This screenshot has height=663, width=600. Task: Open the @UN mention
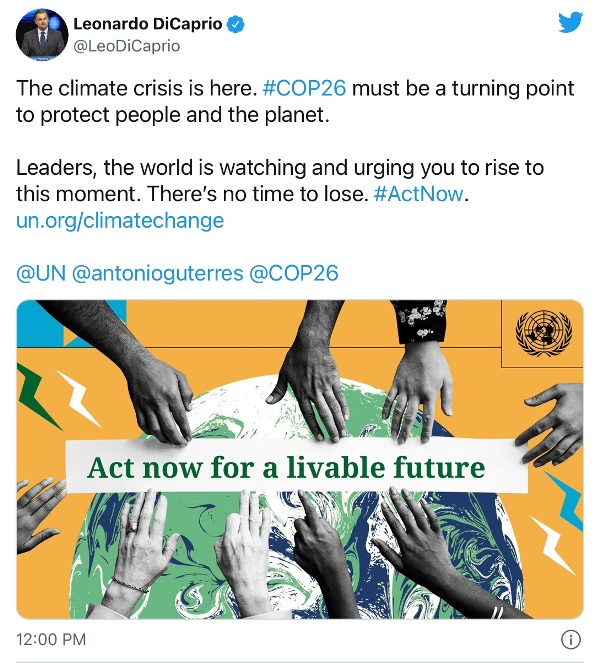point(42,272)
